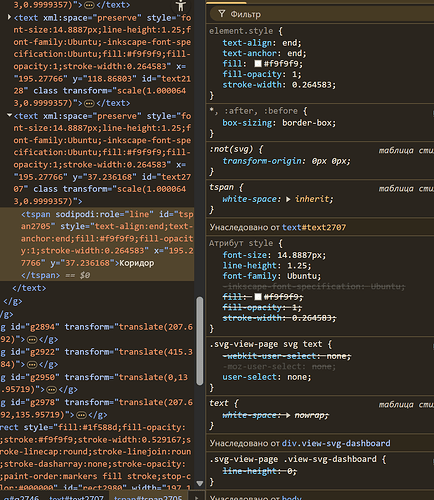The width and height of the screenshot is (434, 500).
Task: Open fill color swatch in element.style
Action: click(258, 64)
